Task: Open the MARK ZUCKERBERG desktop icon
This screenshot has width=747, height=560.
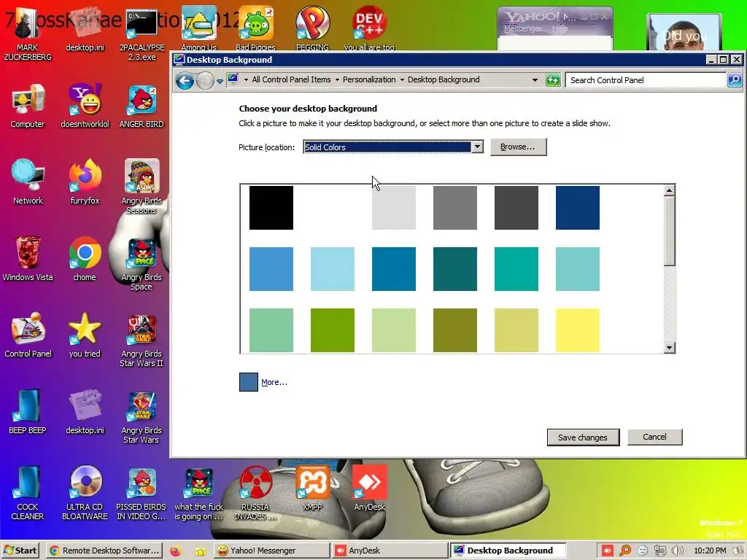Action: tap(28, 34)
